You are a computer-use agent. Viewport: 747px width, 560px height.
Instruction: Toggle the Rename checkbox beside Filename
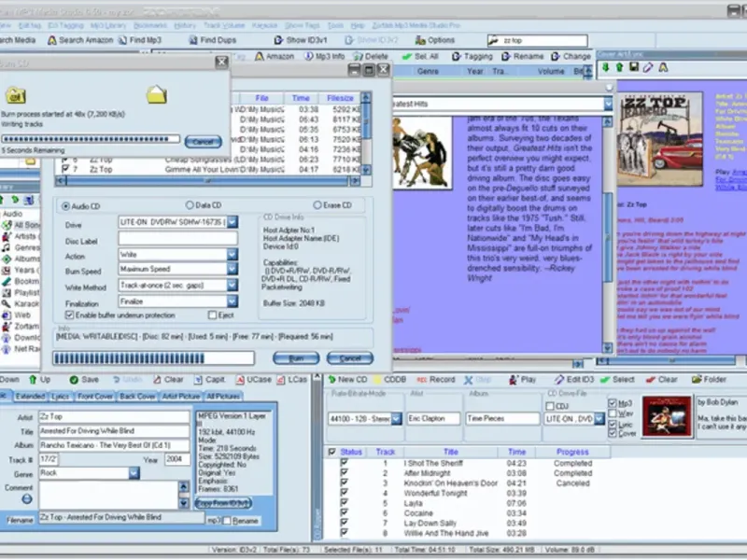pos(227,521)
